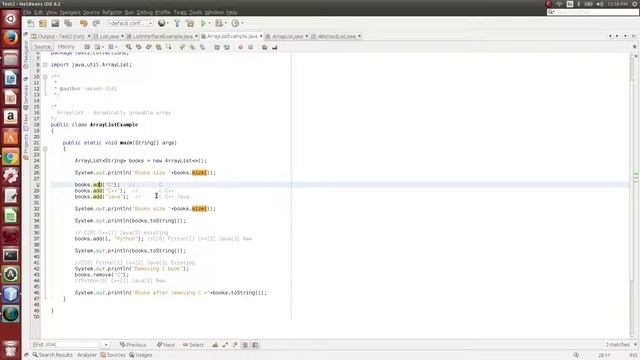Switch to the Output - Test2 (run) tab

pyautogui.click(x=60, y=36)
